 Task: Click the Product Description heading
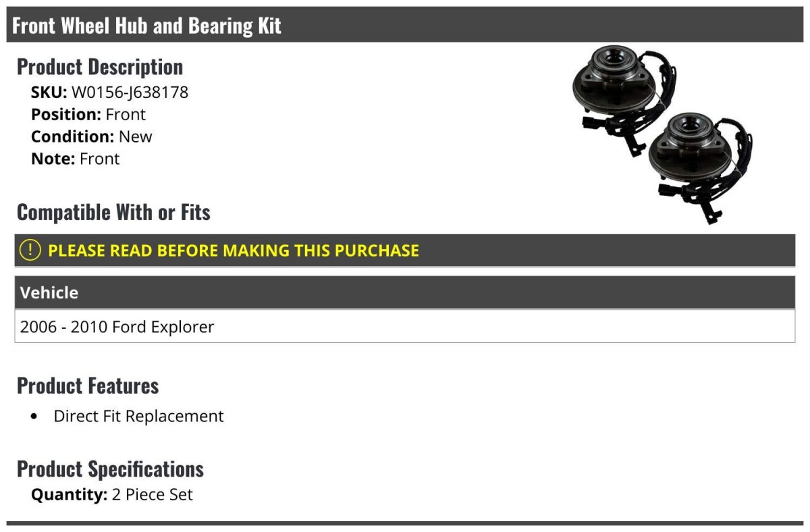click(100, 67)
